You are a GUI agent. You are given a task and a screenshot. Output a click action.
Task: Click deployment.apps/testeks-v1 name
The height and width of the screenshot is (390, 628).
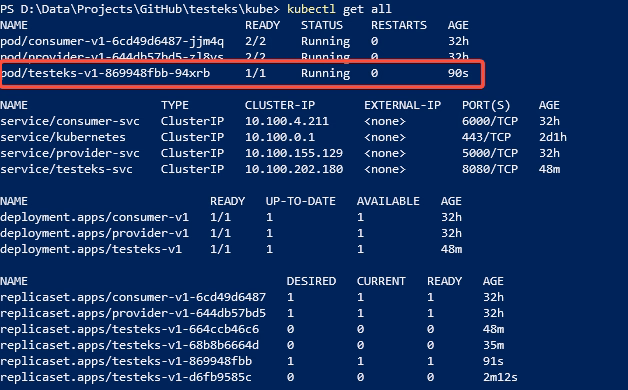pyautogui.click(x=91, y=249)
